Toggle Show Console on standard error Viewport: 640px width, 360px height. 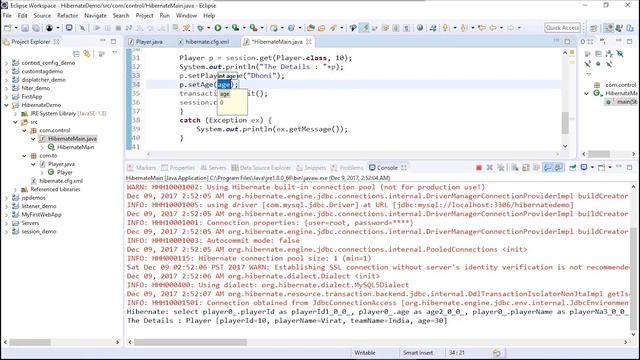tap(558, 168)
